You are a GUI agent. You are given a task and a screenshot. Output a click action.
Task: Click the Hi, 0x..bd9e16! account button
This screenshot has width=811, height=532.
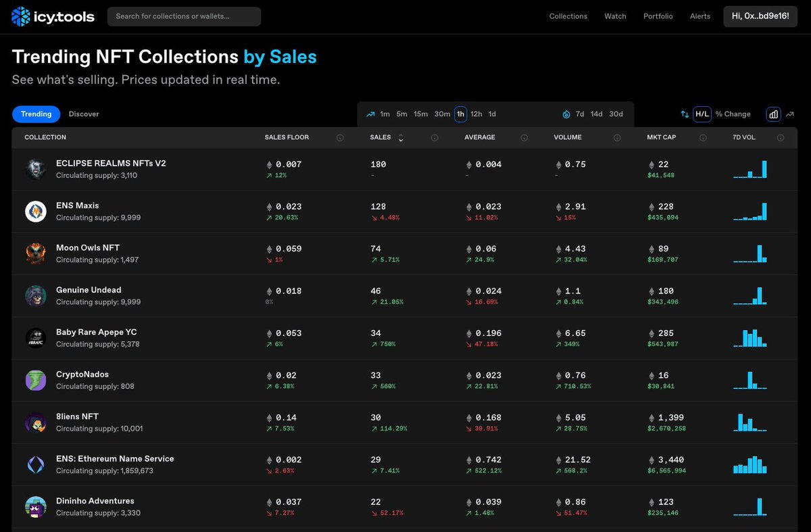pyautogui.click(x=760, y=16)
